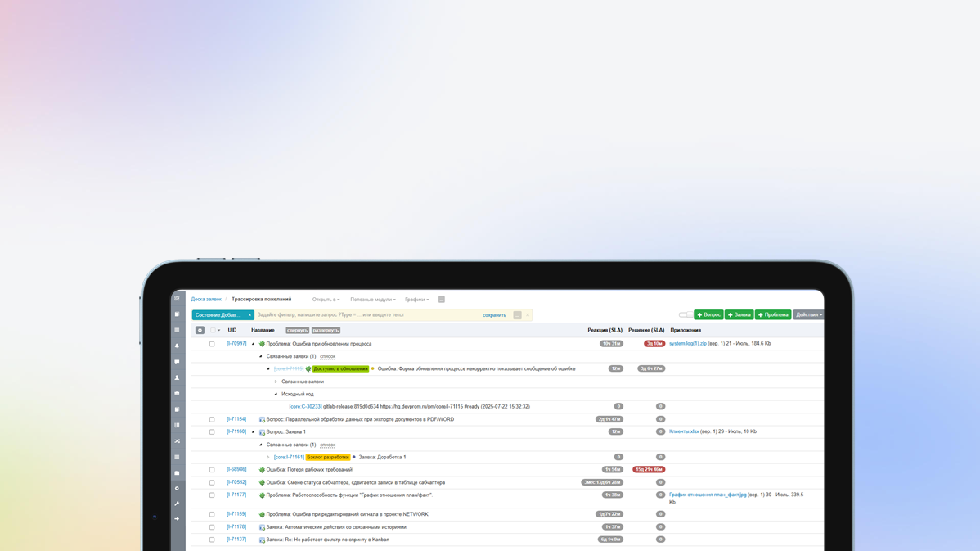
Task: Open the Действия dropdown menu
Action: pos(808,315)
